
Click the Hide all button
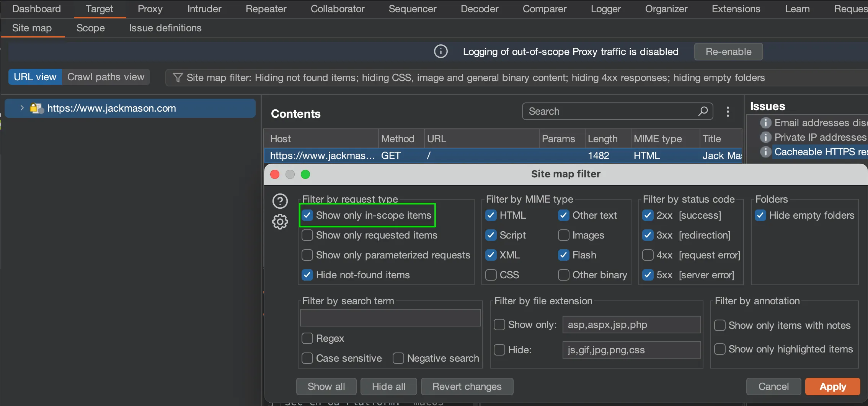point(388,387)
